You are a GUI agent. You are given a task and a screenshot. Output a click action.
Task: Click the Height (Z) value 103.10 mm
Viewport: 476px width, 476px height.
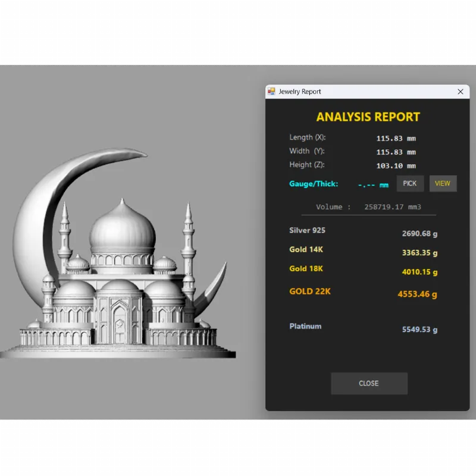tap(396, 166)
